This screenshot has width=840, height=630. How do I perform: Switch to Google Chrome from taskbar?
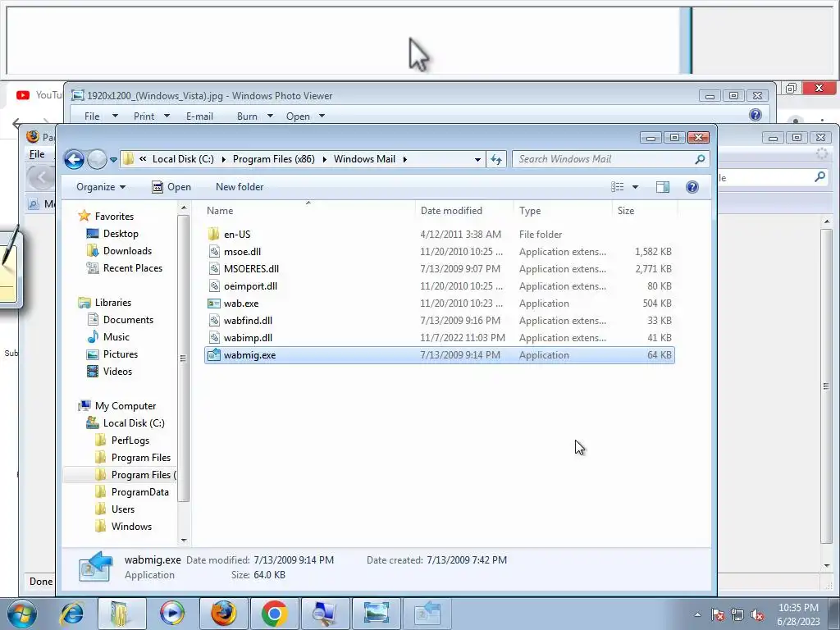point(274,614)
